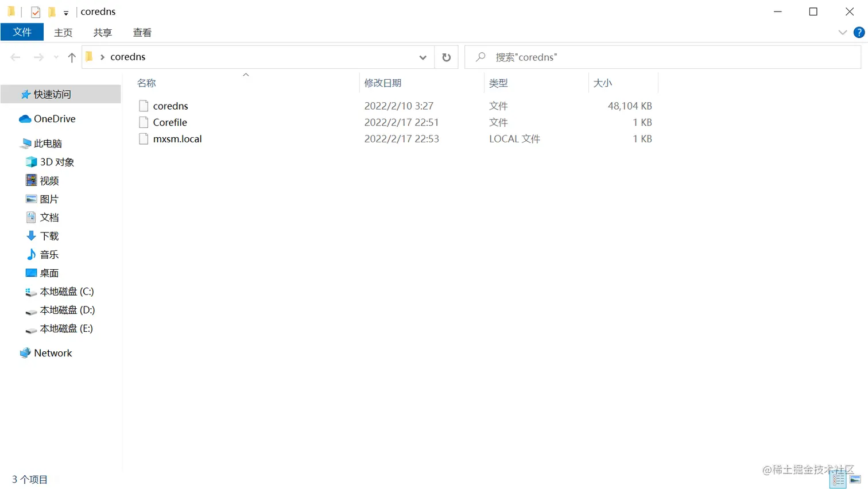Click the 48,104 KB size cell
868x489 pixels.
[630, 106]
